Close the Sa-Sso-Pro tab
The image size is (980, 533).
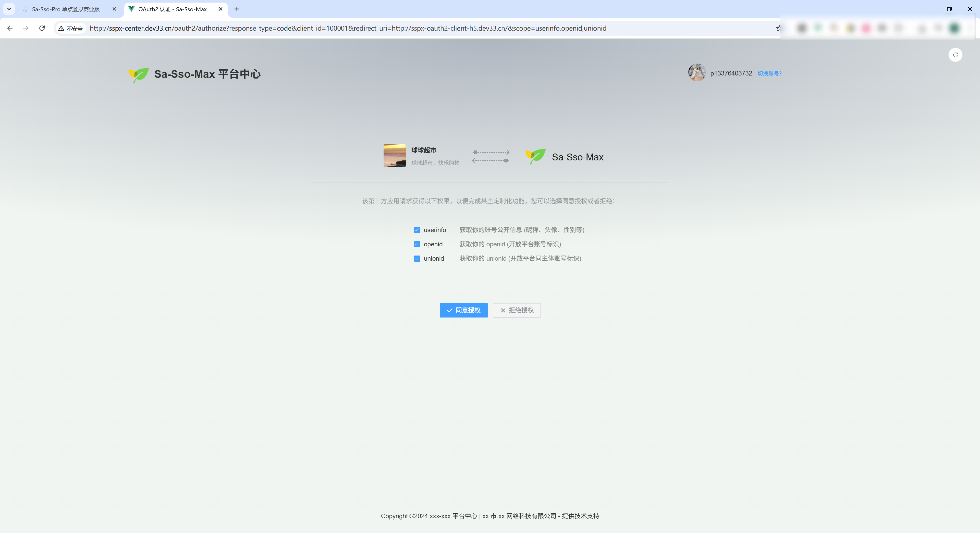pyautogui.click(x=114, y=9)
